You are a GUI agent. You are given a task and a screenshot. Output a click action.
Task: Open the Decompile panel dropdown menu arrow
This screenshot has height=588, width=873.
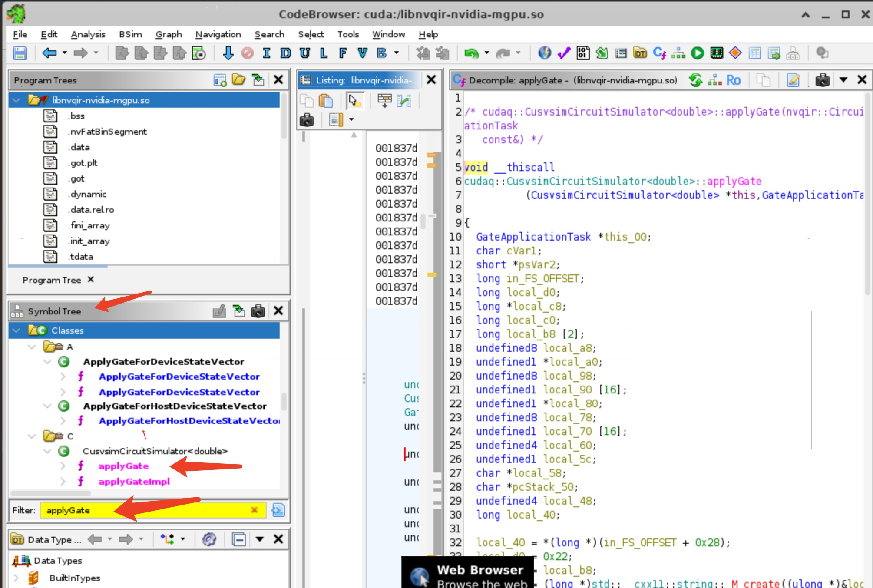(x=843, y=80)
